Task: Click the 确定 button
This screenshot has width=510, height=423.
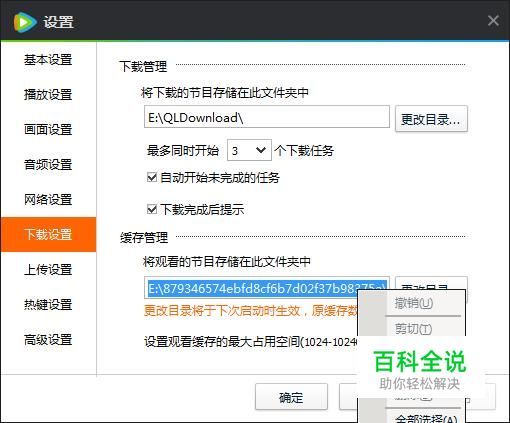Action: (291, 397)
